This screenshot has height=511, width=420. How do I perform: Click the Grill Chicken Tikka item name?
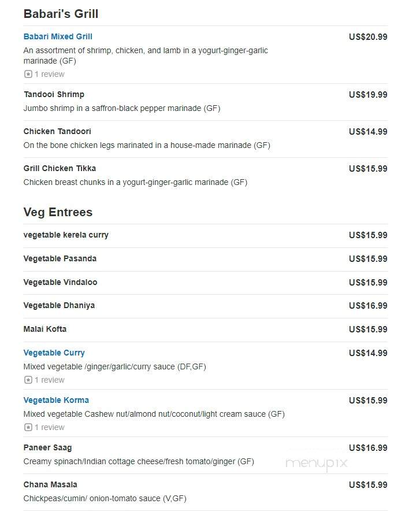[x=60, y=168]
